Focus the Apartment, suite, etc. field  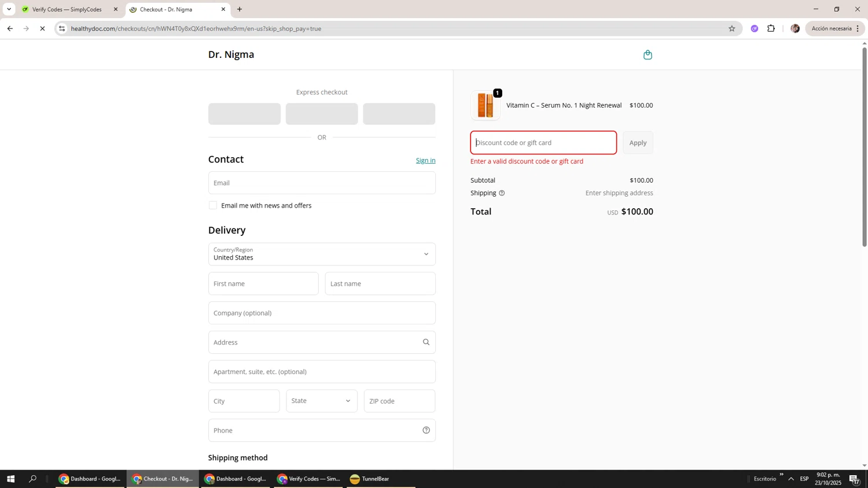pos(322,372)
